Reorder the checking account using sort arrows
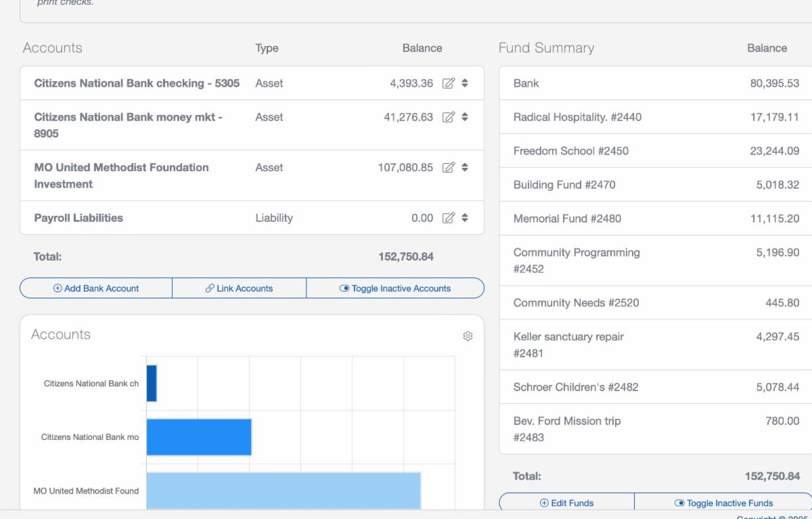The height and width of the screenshot is (519, 812). click(465, 83)
